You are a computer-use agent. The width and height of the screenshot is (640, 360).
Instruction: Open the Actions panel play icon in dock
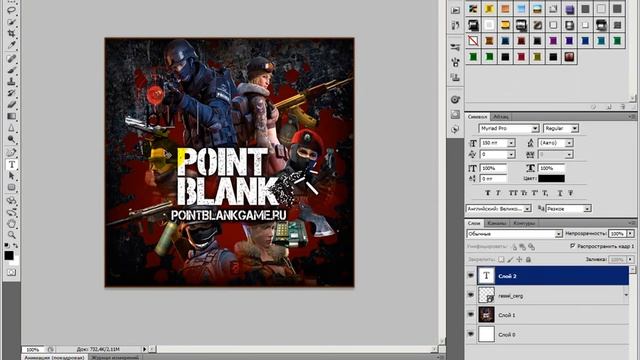coord(456,11)
